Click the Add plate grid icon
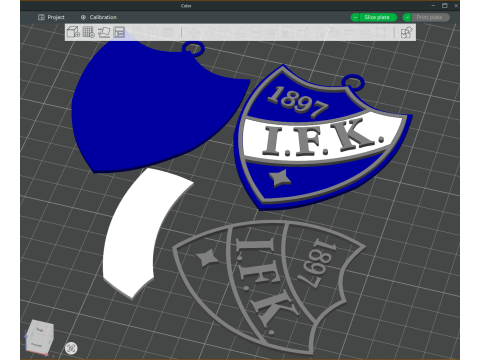This screenshot has width=480, height=360. (89, 32)
